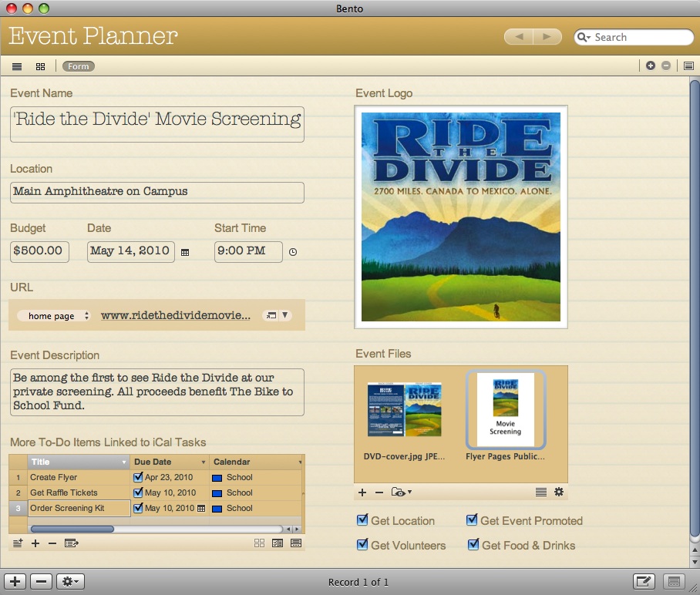This screenshot has width=700, height=595.
Task: Uncheck the Get Food & Drinks checkbox
Action: [473, 545]
